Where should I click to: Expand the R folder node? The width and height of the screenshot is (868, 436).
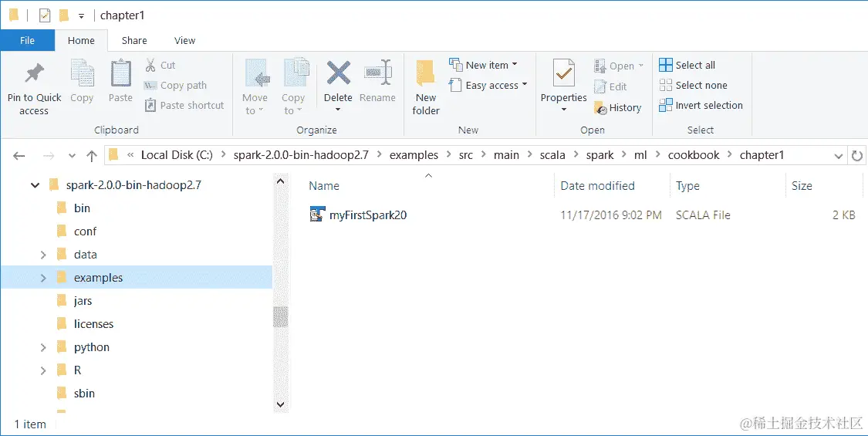[x=43, y=370]
